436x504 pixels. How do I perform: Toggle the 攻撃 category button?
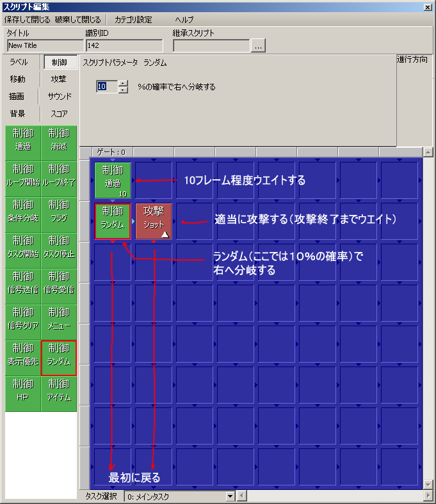pyautogui.click(x=58, y=79)
